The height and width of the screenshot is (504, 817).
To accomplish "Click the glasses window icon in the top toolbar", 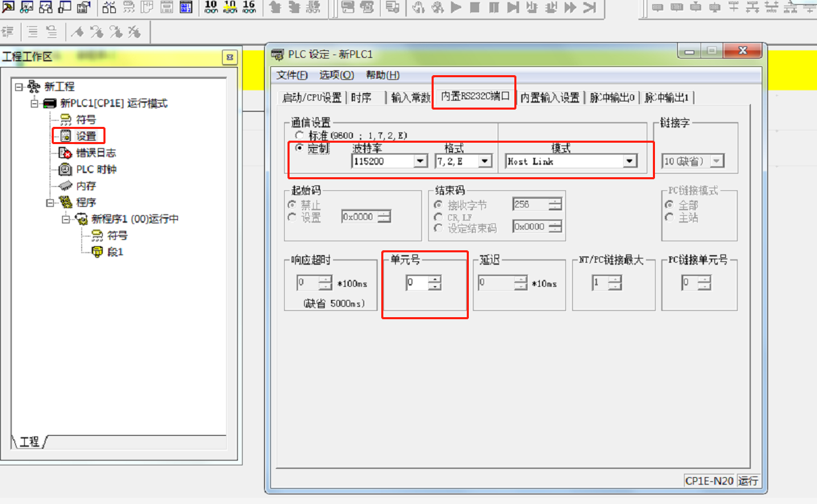I will pyautogui.click(x=27, y=7).
